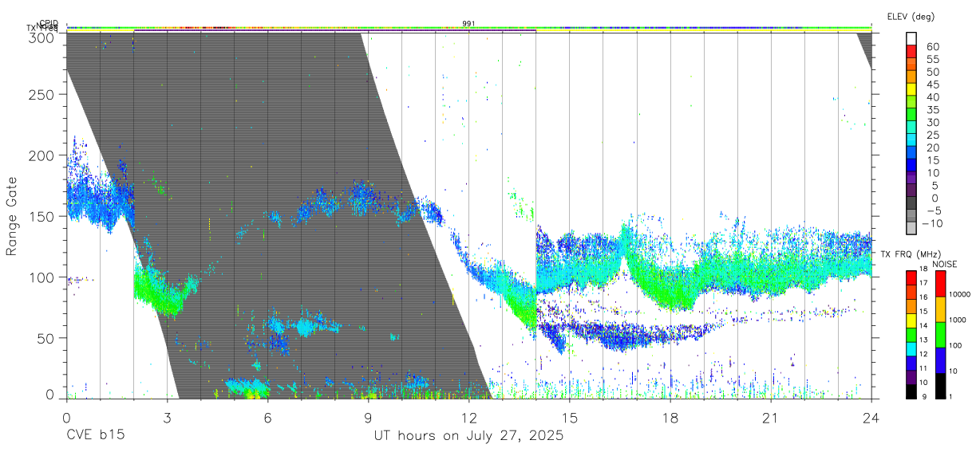Click the 9 tick label on UT hours axis

point(368,418)
